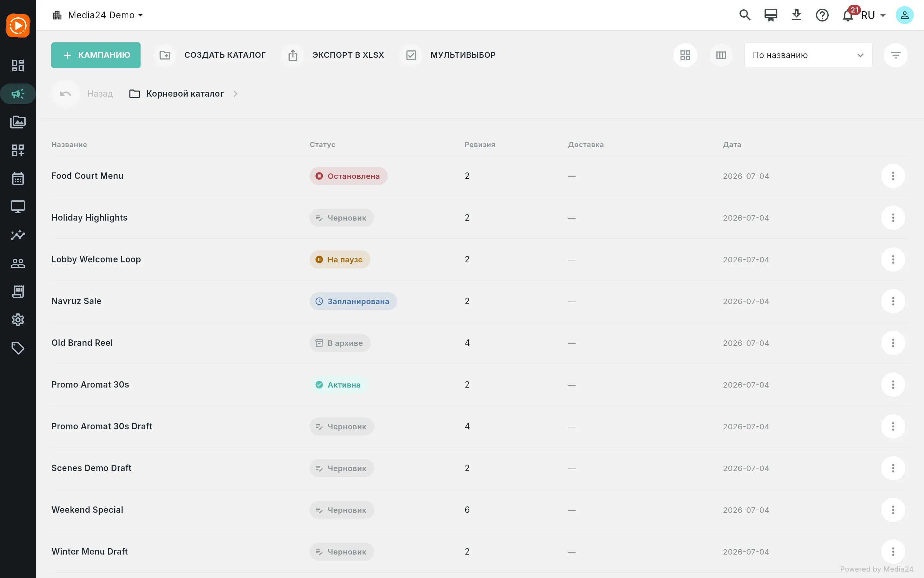Click the download icon in header

[797, 15]
